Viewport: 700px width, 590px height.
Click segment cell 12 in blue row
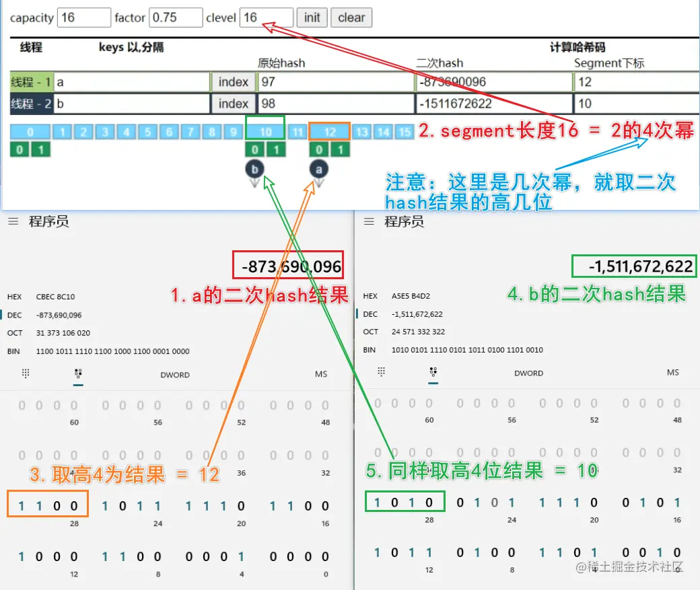pyautogui.click(x=330, y=132)
